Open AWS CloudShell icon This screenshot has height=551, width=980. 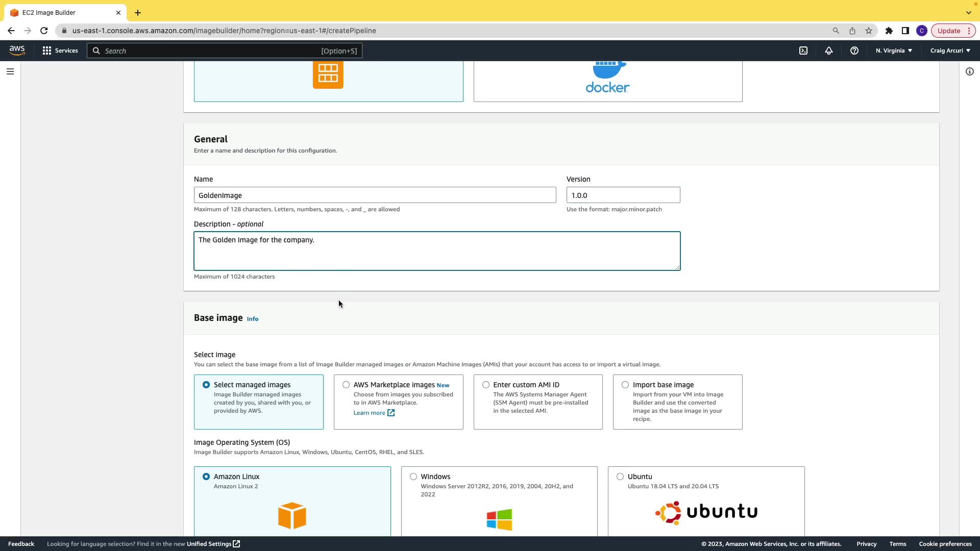(x=803, y=51)
